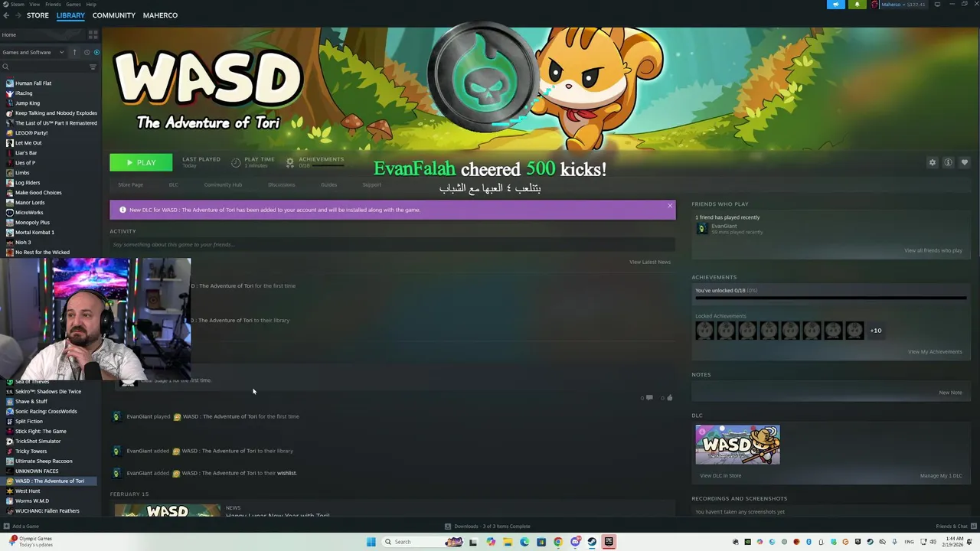This screenshot has width=980, height=551.
Task: Open Add a Game
Action: tap(21, 527)
